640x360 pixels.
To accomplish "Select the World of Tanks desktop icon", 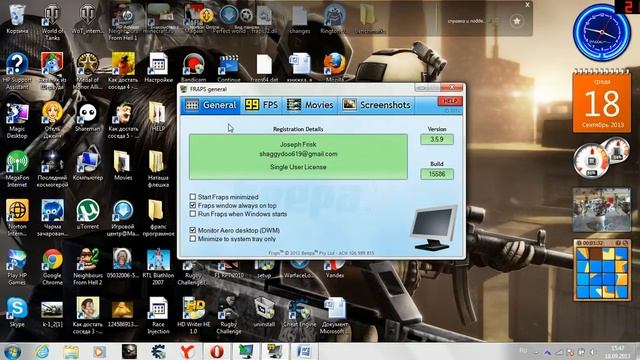I will [x=52, y=22].
